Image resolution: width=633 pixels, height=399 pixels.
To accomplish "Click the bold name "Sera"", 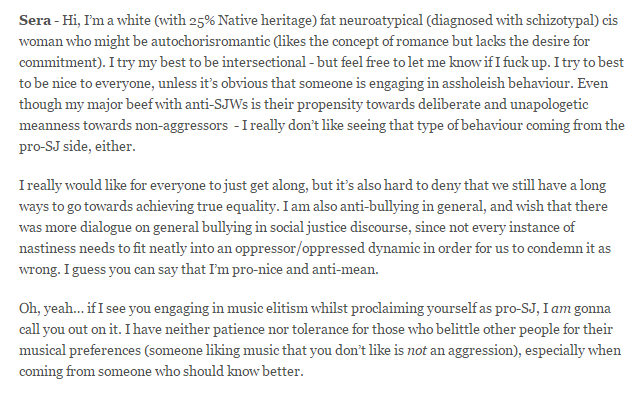I will [35, 20].
